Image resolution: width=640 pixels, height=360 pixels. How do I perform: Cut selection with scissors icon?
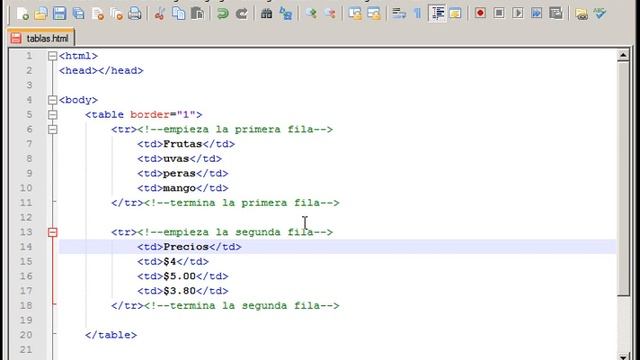[x=160, y=13]
